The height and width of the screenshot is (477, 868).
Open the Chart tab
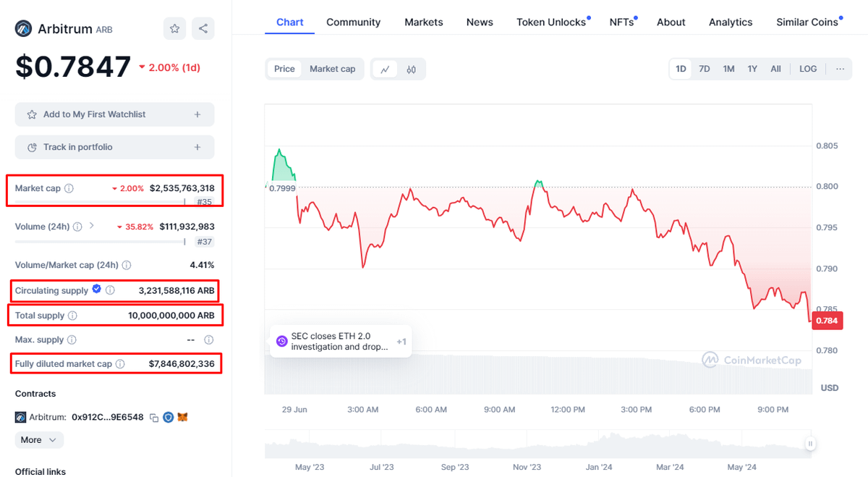(290, 22)
